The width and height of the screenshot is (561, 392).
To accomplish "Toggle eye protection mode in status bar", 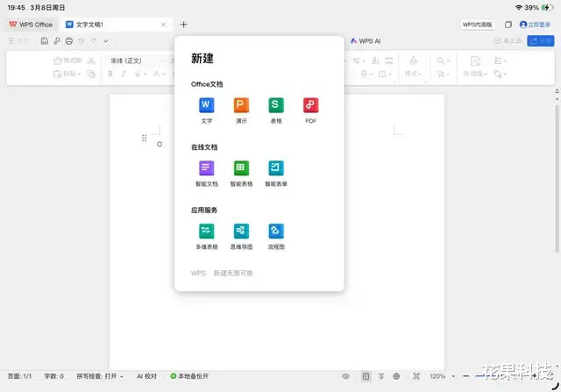I will [345, 376].
